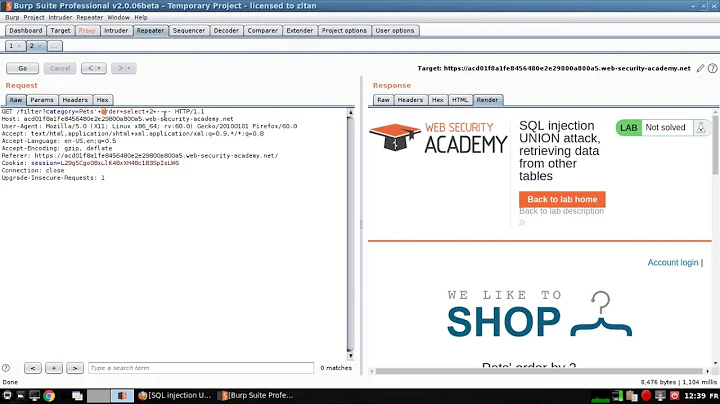
Task: Click the request editor vertical scrollbar
Action: [x=351, y=234]
